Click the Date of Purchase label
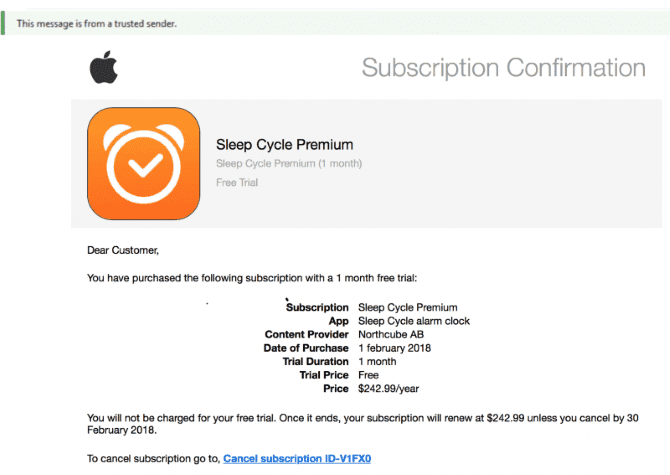The image size is (670, 475). click(306, 348)
